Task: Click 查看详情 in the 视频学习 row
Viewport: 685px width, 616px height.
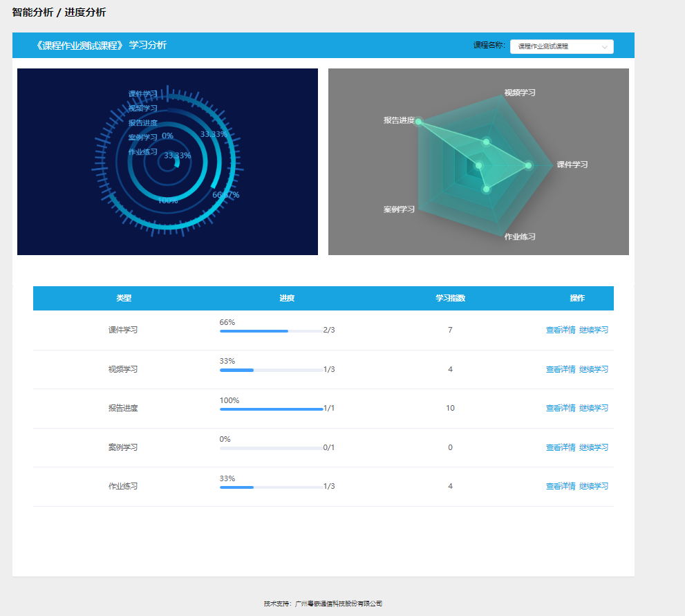Action: pos(561,369)
